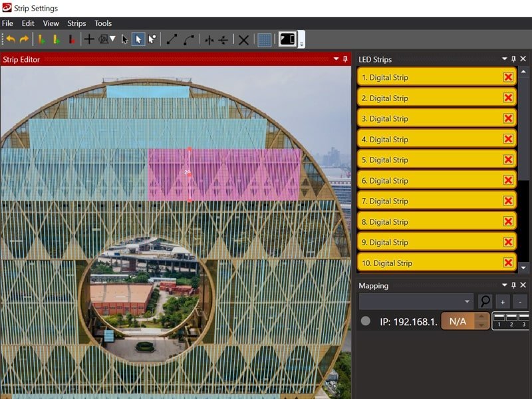Redo the last undone action
This screenshot has height=399, width=532.
tap(24, 39)
